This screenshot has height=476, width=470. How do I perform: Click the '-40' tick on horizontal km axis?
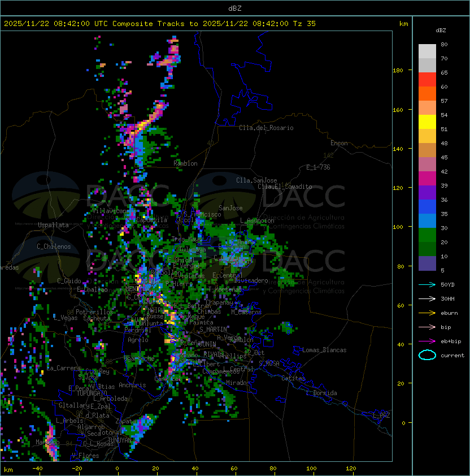pos(37,469)
